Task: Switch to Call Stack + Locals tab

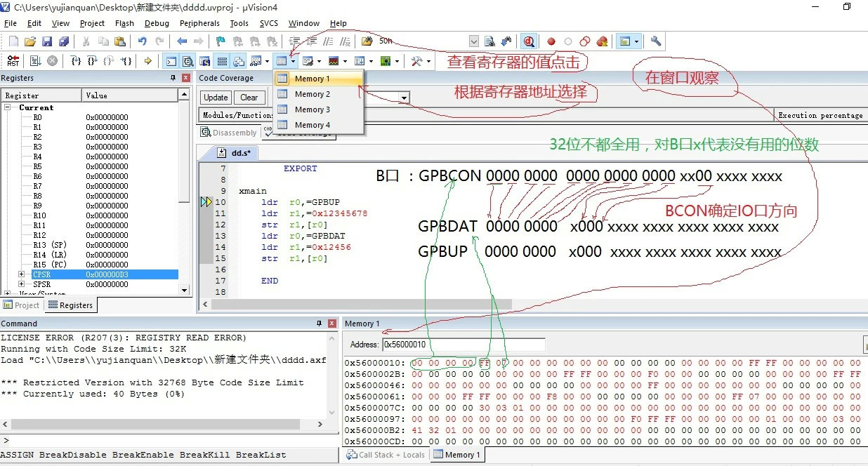Action: (x=386, y=455)
